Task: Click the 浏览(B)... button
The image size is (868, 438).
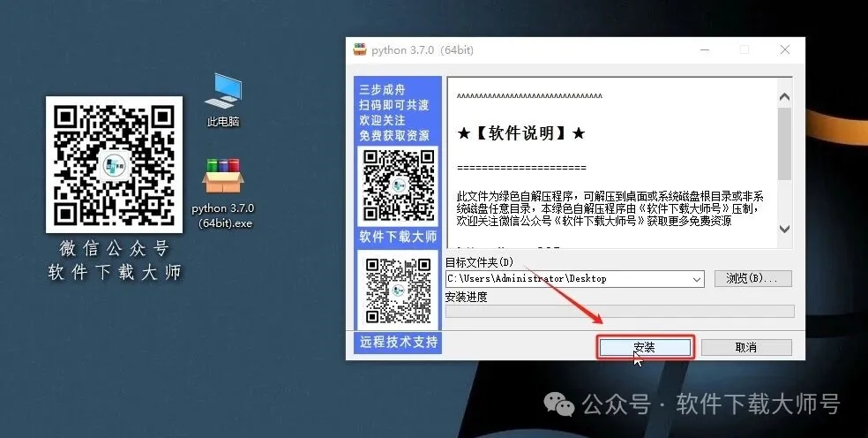Action: pos(752,278)
